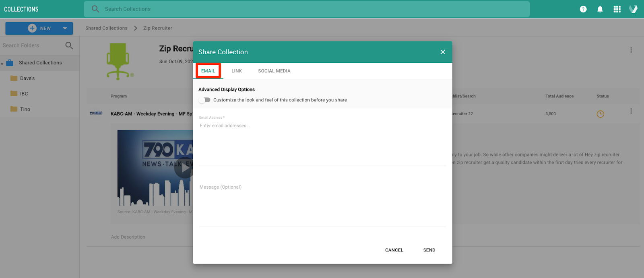Click the Search Folders magnifier icon
The width and height of the screenshot is (644, 278).
click(x=69, y=45)
